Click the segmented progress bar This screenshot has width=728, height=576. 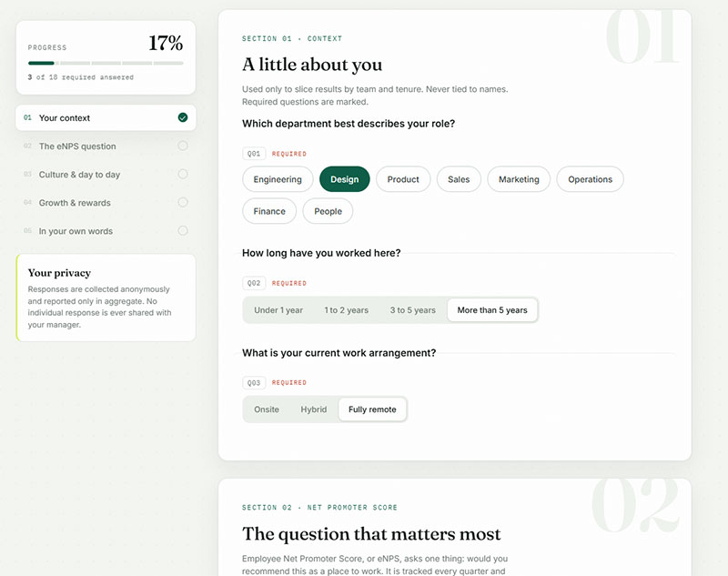point(106,63)
